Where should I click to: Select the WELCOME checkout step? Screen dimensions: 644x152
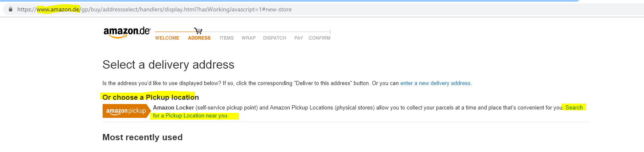(x=167, y=38)
